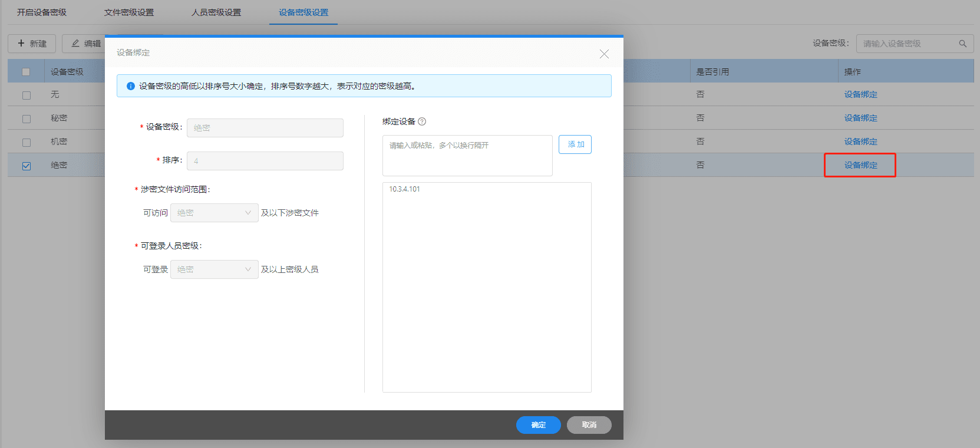Click the 设备密级 input field showing 绝密
This screenshot has width=980, height=448.
265,128
